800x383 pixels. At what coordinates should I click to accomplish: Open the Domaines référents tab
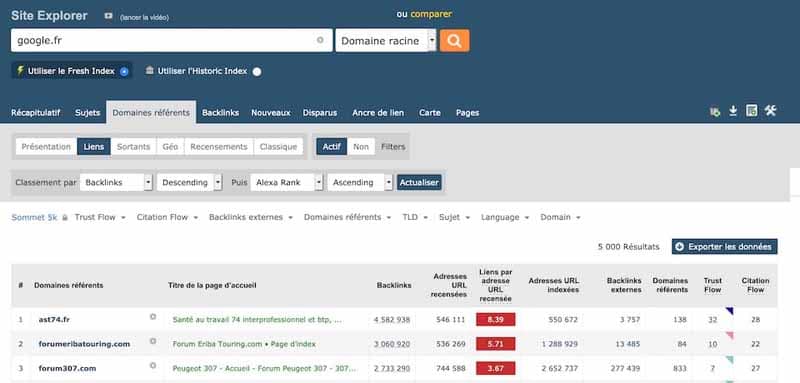tap(151, 113)
